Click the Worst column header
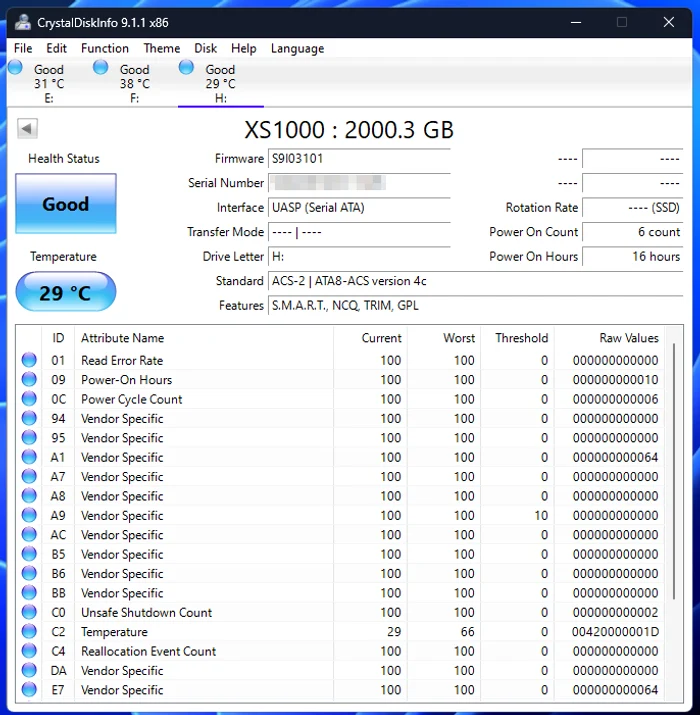 coord(444,338)
